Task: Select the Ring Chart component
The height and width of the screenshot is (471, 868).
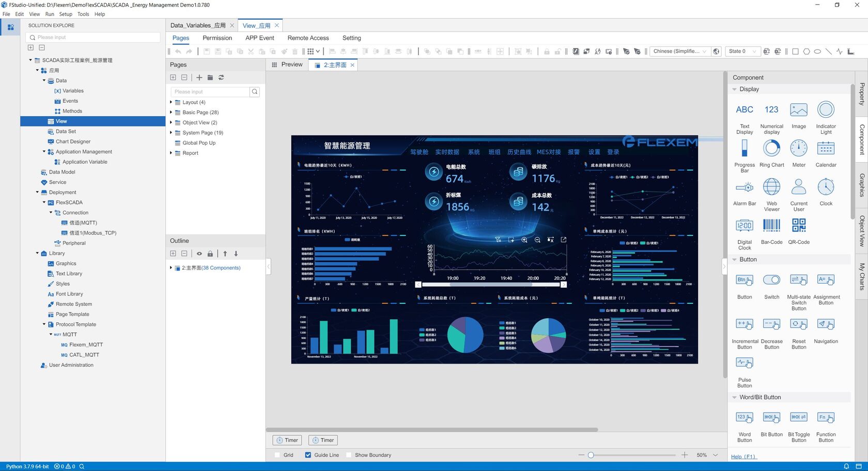Action: [x=771, y=153]
